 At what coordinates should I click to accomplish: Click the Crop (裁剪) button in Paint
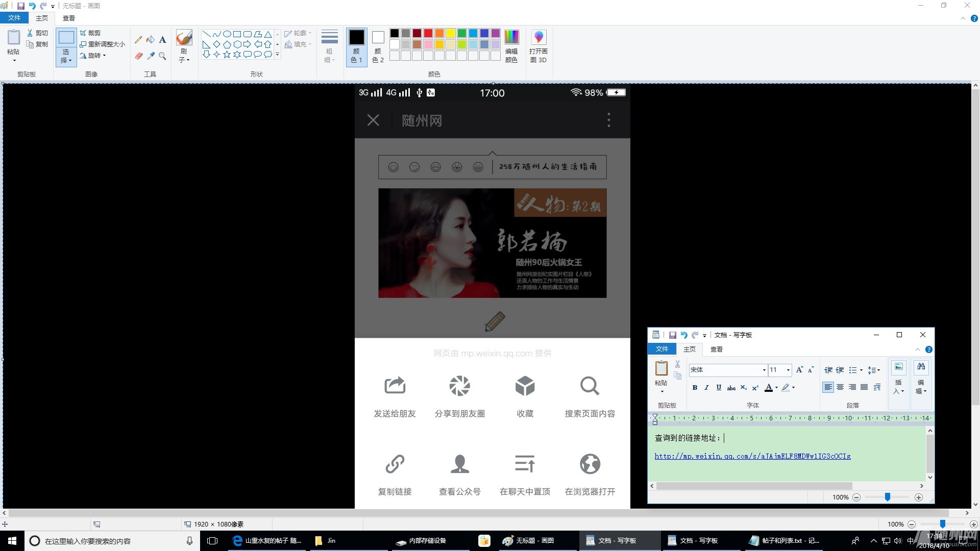coord(90,33)
